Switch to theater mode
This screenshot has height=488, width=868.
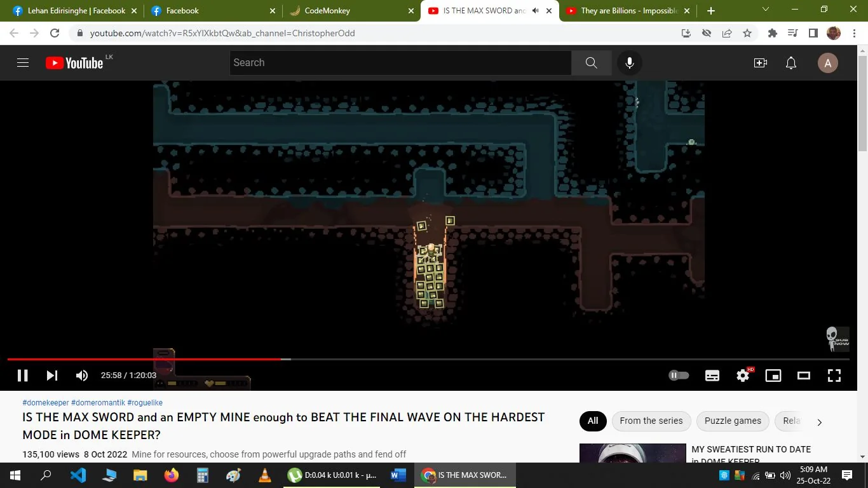coord(804,376)
